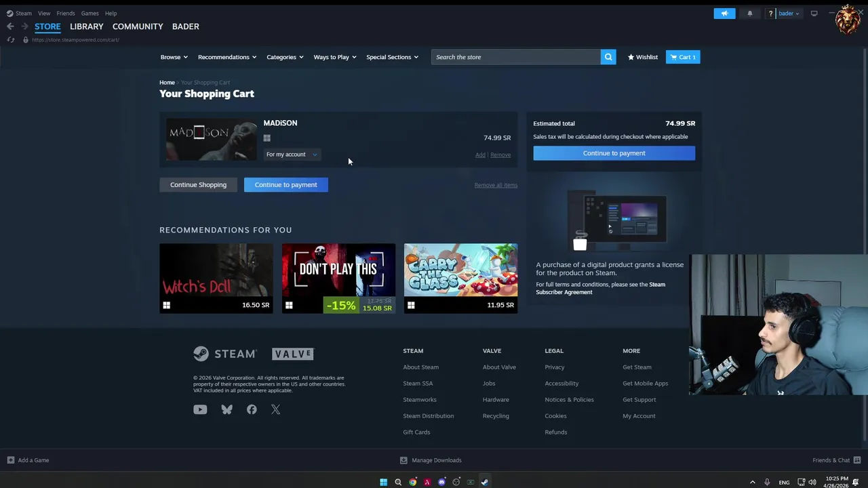Screen dimensions: 868x488
Task: Open the Steam Subscriber Agreement link
Action: [x=600, y=289]
